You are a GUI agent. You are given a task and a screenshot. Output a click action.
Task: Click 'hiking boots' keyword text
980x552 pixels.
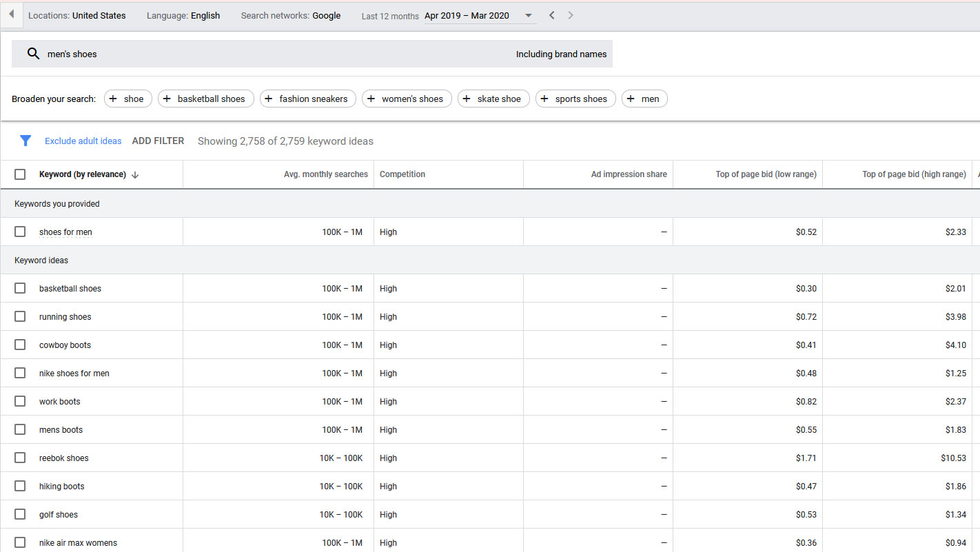tap(61, 487)
